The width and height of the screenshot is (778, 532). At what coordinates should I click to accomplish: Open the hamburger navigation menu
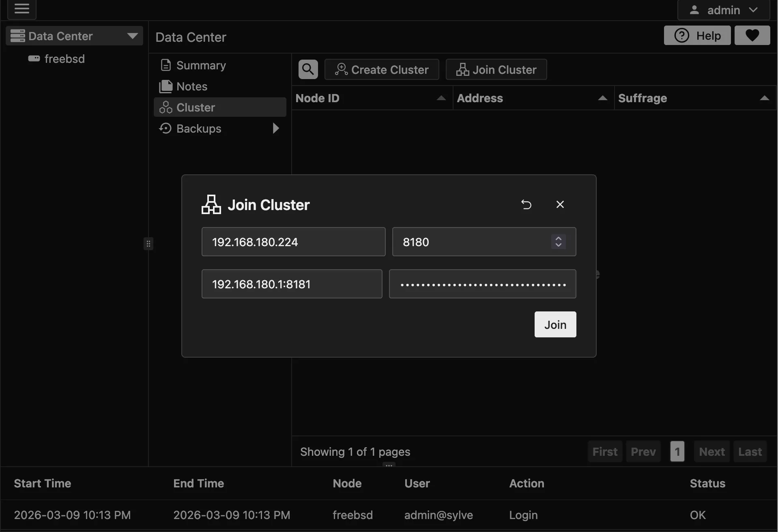[22, 9]
